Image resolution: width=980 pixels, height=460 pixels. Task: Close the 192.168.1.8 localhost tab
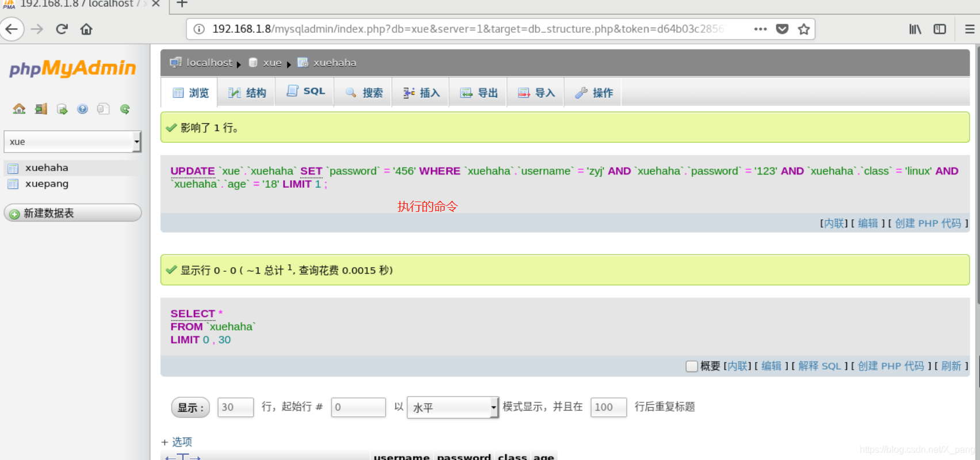point(155,4)
